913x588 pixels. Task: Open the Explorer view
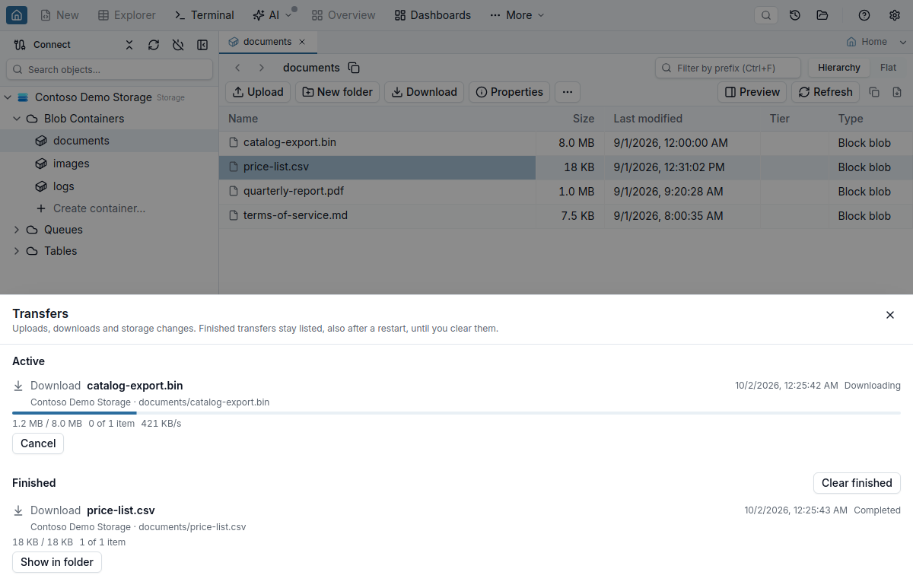point(127,15)
